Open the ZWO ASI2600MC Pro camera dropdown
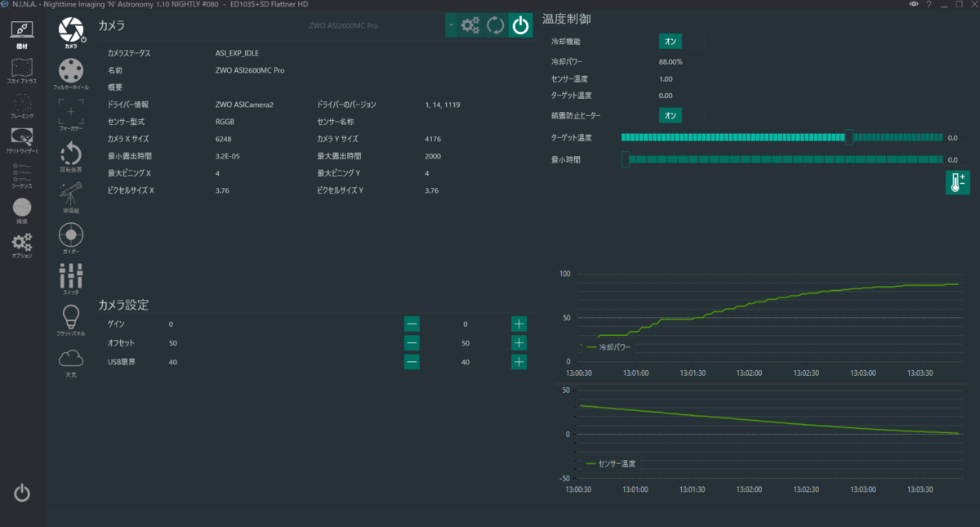Image resolution: width=980 pixels, height=527 pixels. click(374, 25)
